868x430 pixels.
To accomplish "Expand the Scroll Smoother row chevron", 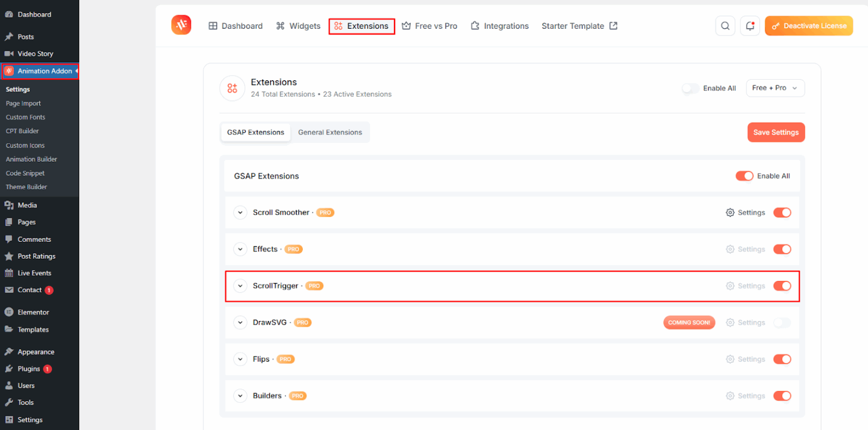I will pos(241,212).
